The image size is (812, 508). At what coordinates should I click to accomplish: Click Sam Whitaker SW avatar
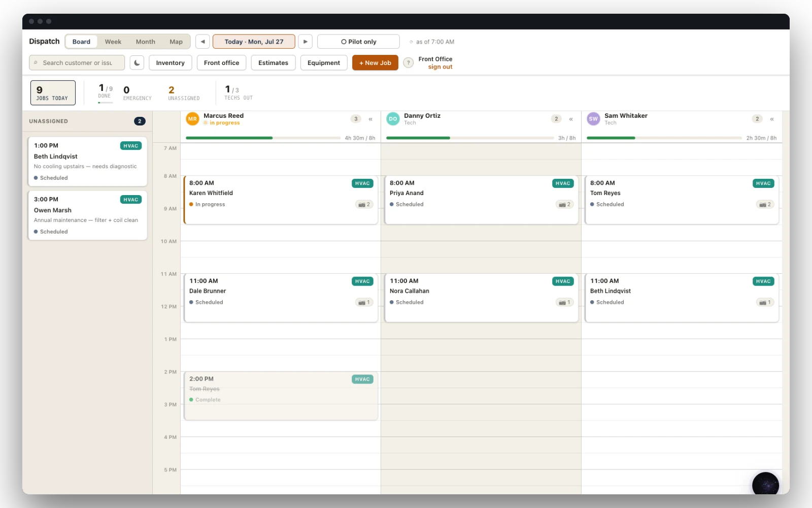click(593, 119)
